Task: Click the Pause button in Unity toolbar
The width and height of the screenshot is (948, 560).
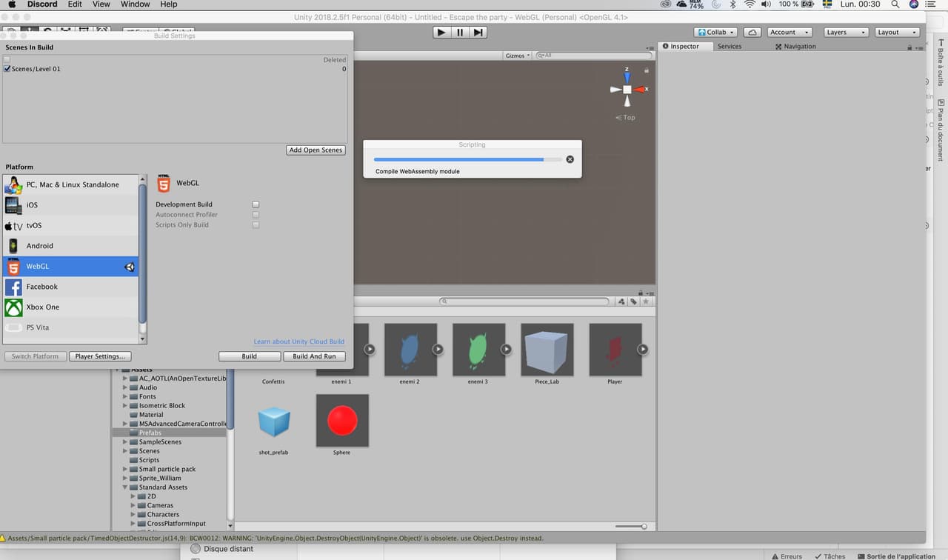Action: coord(460,33)
